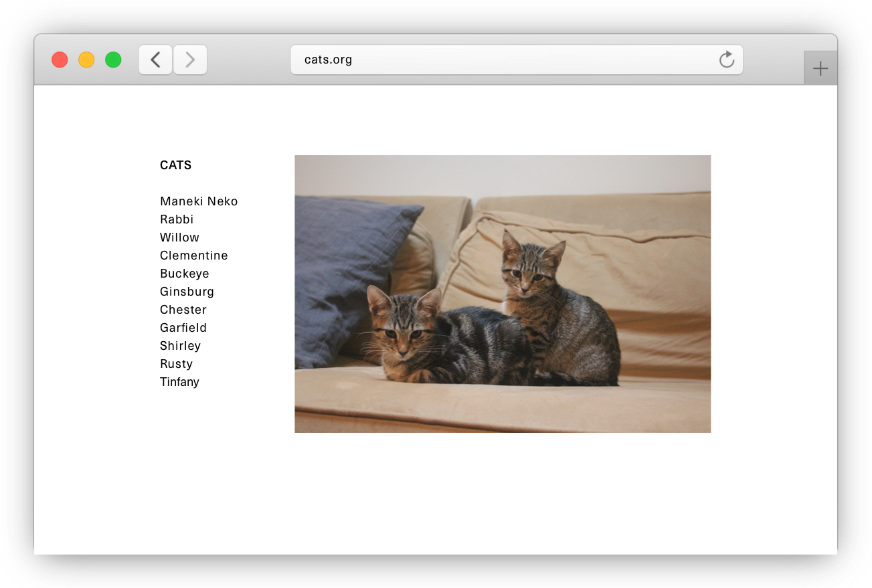Image resolution: width=872 pixels, height=588 pixels.
Task: Select the Tinfany entry
Action: pyautogui.click(x=179, y=382)
